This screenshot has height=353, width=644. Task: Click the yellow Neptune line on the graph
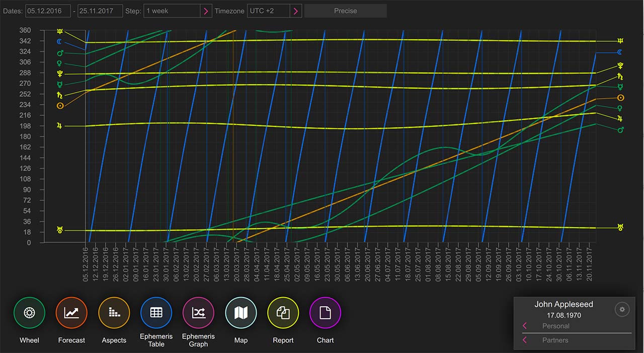tap(352, 40)
